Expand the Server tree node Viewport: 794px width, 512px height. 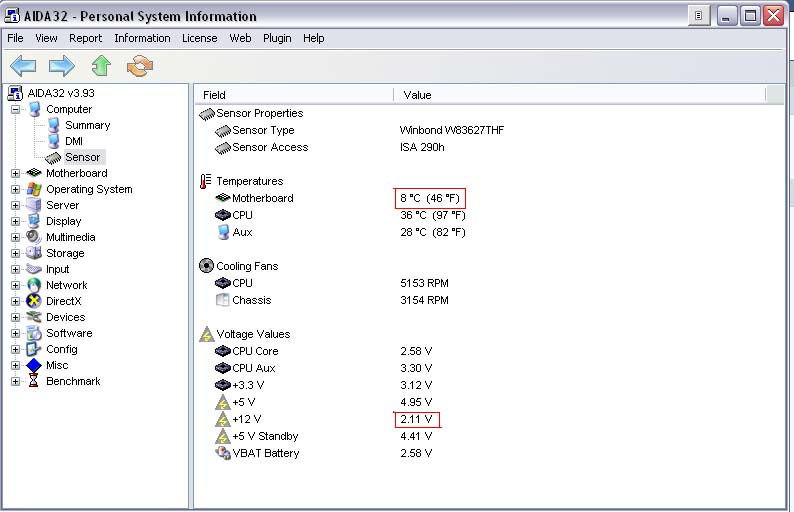point(16,206)
